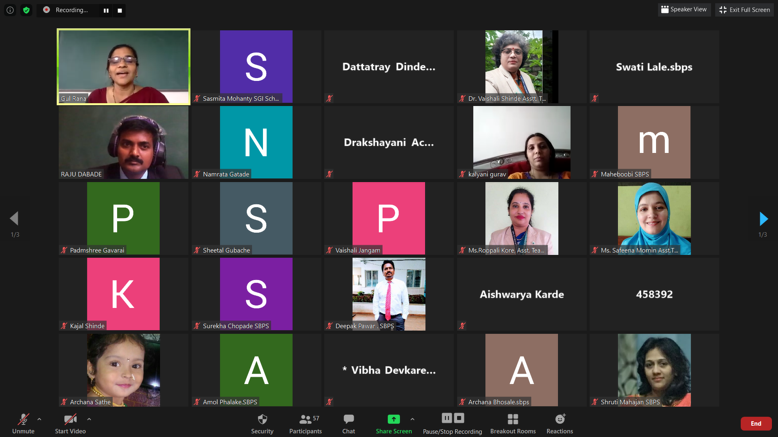Click the green Share Screen button
778x437 pixels.
pyautogui.click(x=393, y=424)
